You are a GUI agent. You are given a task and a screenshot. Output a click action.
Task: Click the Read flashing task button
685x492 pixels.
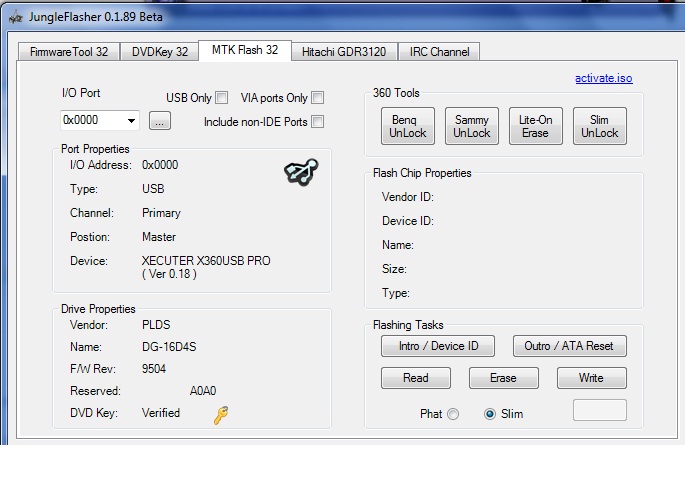click(x=415, y=378)
